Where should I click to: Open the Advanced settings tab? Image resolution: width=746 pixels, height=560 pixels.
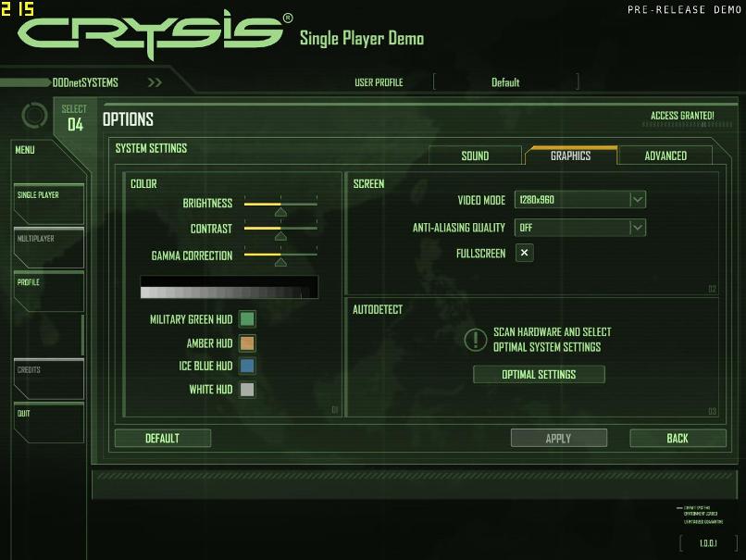click(x=665, y=156)
